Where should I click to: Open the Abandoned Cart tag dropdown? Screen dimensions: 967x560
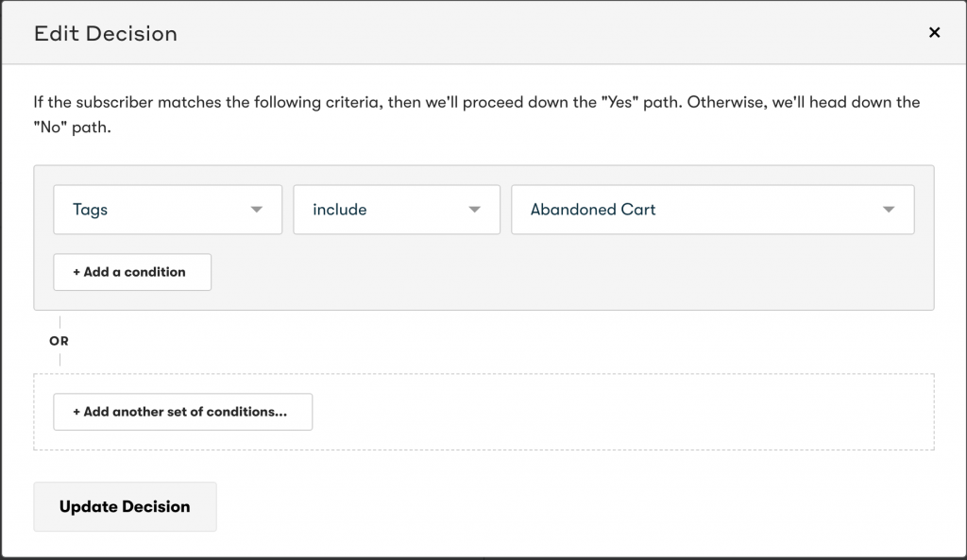[x=712, y=210]
